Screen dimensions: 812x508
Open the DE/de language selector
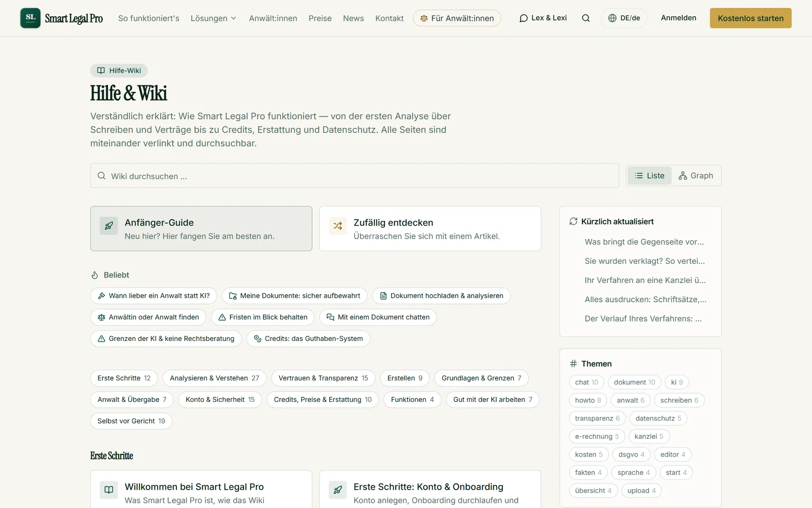624,18
